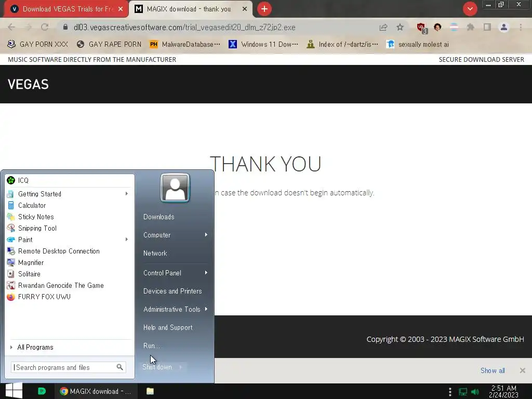Click Show all downloads link

tap(493, 370)
